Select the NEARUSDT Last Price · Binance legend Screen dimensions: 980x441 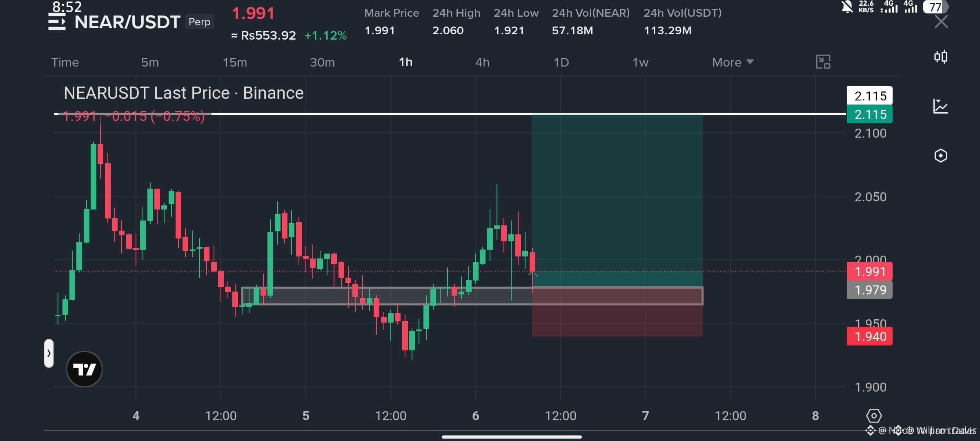(184, 93)
